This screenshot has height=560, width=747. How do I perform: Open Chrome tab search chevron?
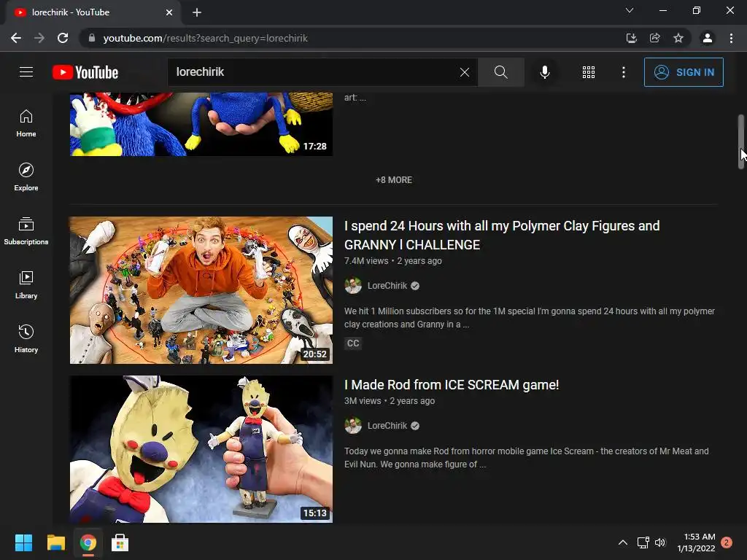(x=630, y=10)
